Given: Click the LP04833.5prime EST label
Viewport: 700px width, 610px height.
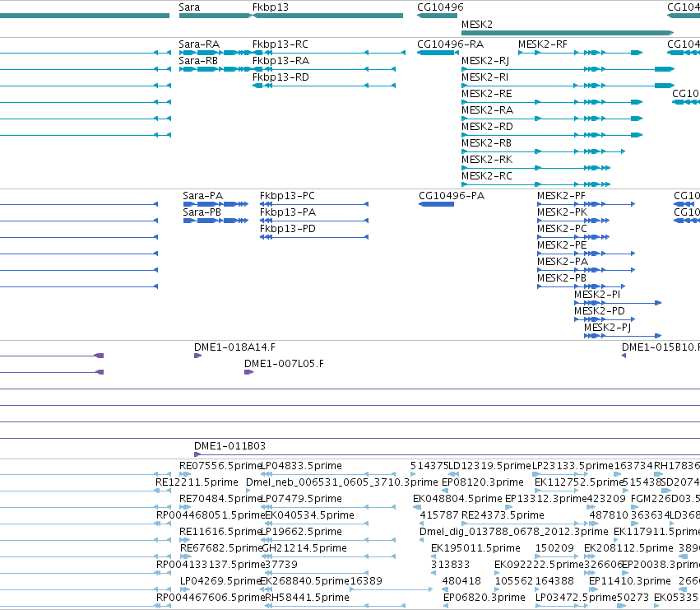Looking at the screenshot, I should [301, 466].
